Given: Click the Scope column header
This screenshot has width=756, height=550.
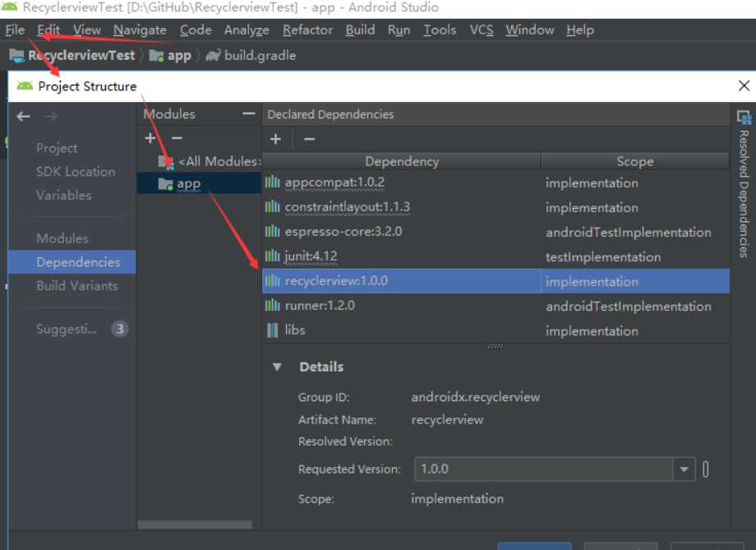Looking at the screenshot, I should coord(635,161).
